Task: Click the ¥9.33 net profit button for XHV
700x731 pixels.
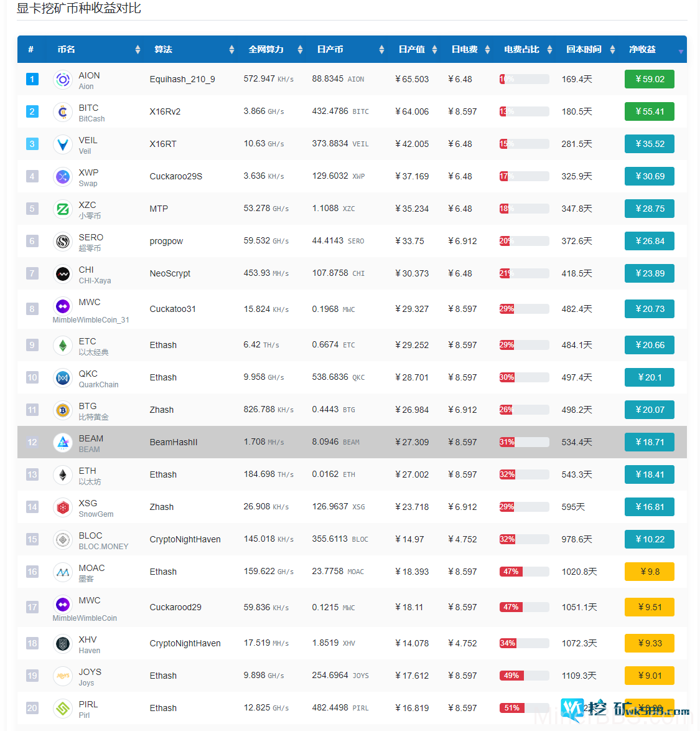Action: pyautogui.click(x=649, y=643)
